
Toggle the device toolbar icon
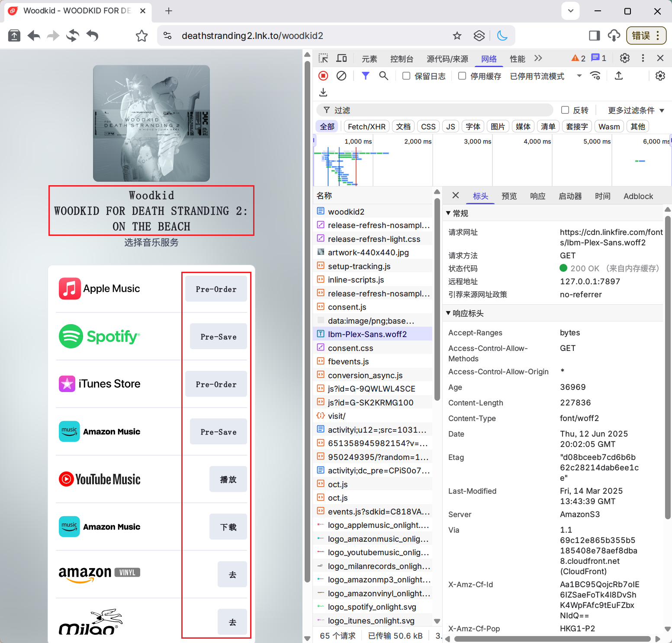pos(342,58)
